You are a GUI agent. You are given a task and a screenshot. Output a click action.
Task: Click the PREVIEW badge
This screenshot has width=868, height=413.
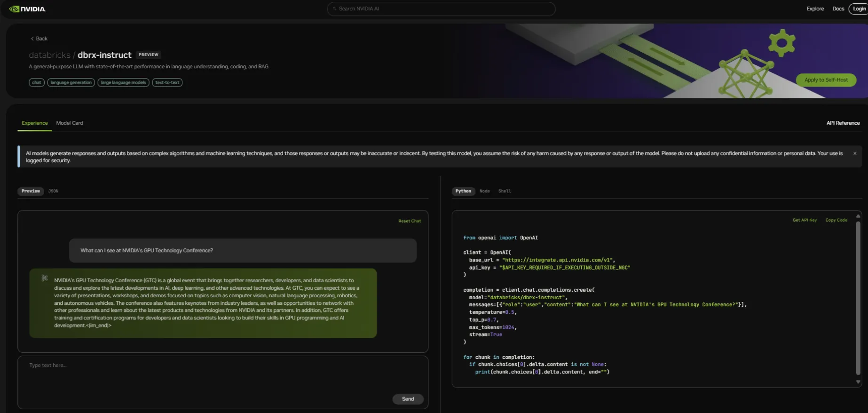coord(149,55)
